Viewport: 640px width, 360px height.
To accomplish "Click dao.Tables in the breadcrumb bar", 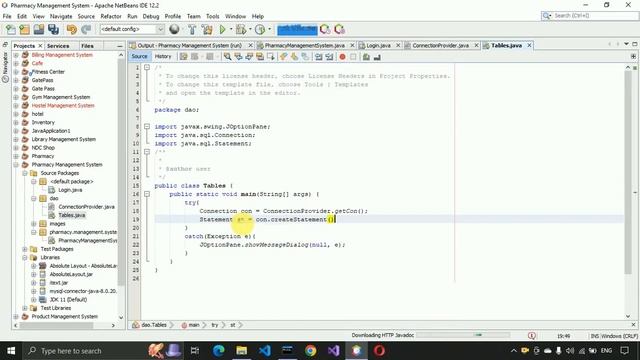I will pyautogui.click(x=153, y=325).
